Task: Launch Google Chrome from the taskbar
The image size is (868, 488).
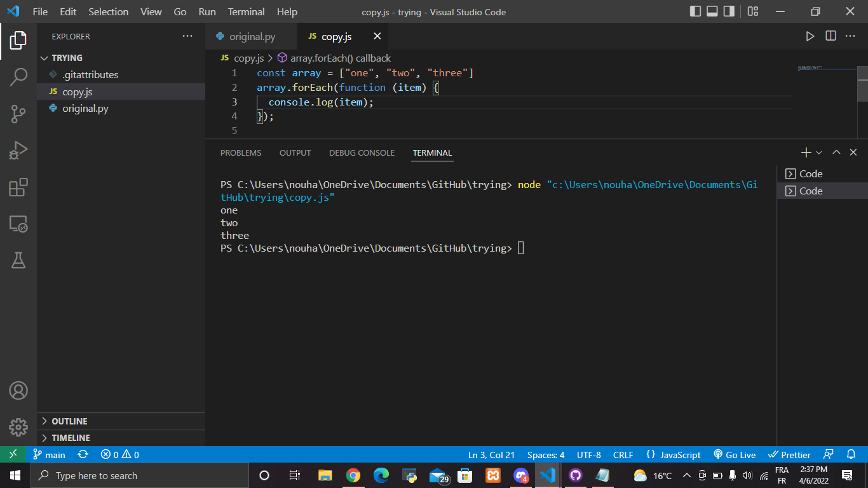Action: click(x=354, y=475)
